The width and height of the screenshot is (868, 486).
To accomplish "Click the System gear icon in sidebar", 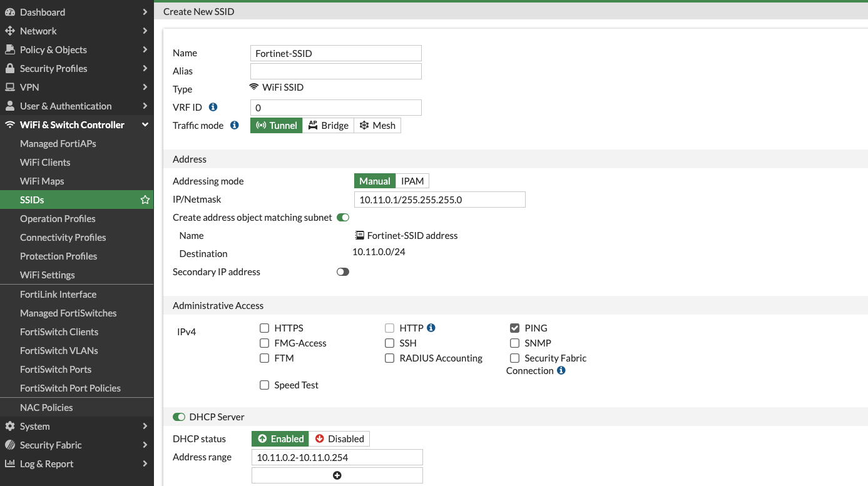I will 9,426.
